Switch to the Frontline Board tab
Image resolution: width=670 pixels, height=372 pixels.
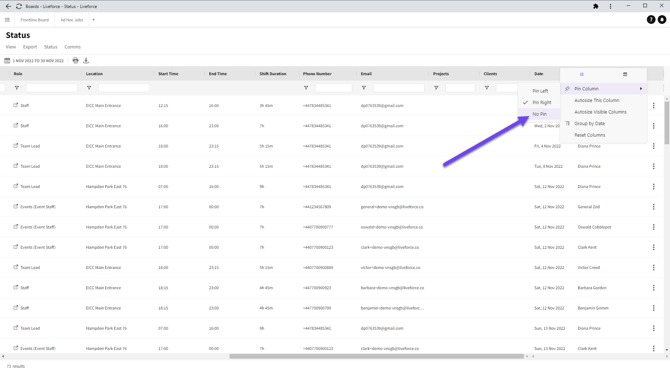tap(35, 20)
